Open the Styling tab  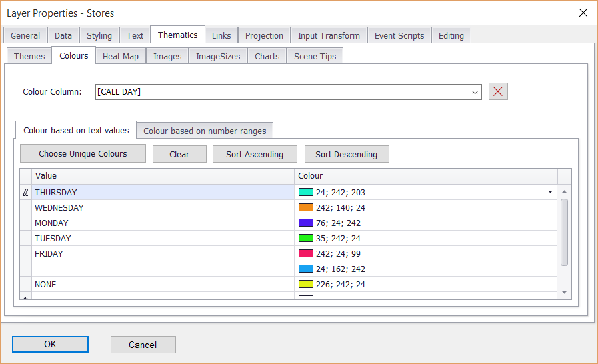click(99, 36)
